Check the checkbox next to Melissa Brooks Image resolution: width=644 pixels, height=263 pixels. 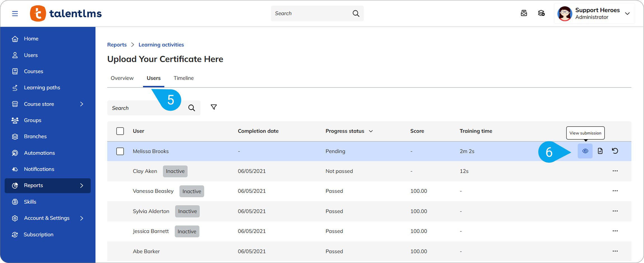tap(120, 151)
